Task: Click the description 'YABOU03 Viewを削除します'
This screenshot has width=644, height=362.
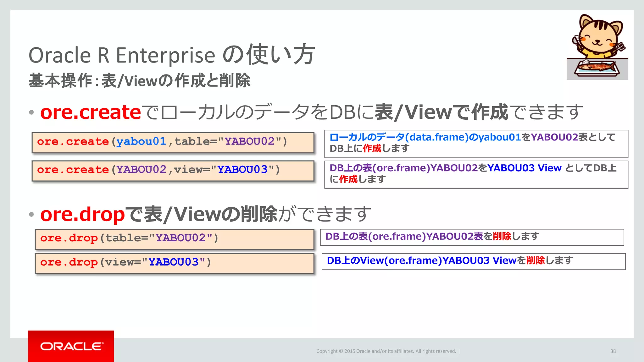Action: [474, 261]
